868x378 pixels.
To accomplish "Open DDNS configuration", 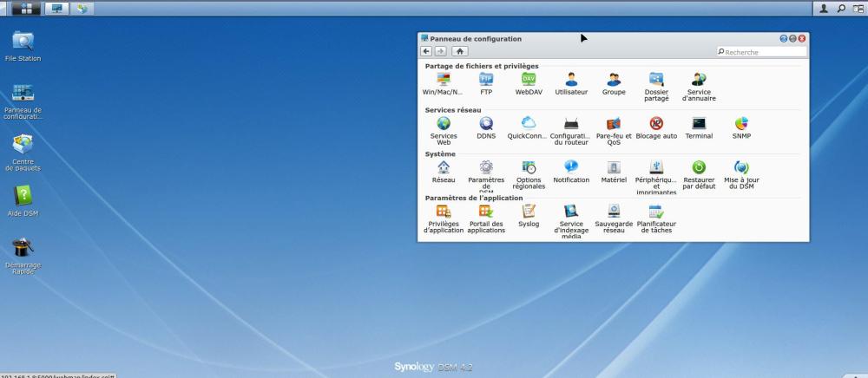I will (x=486, y=127).
